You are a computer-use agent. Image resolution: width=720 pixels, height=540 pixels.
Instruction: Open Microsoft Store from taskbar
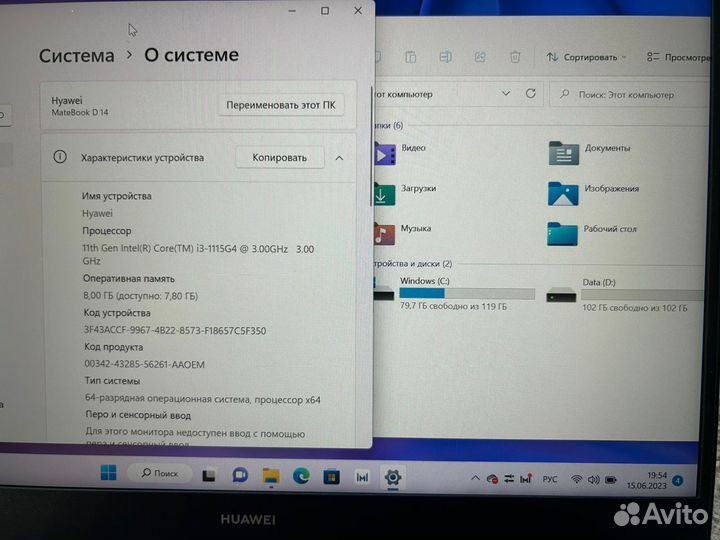pos(332,478)
